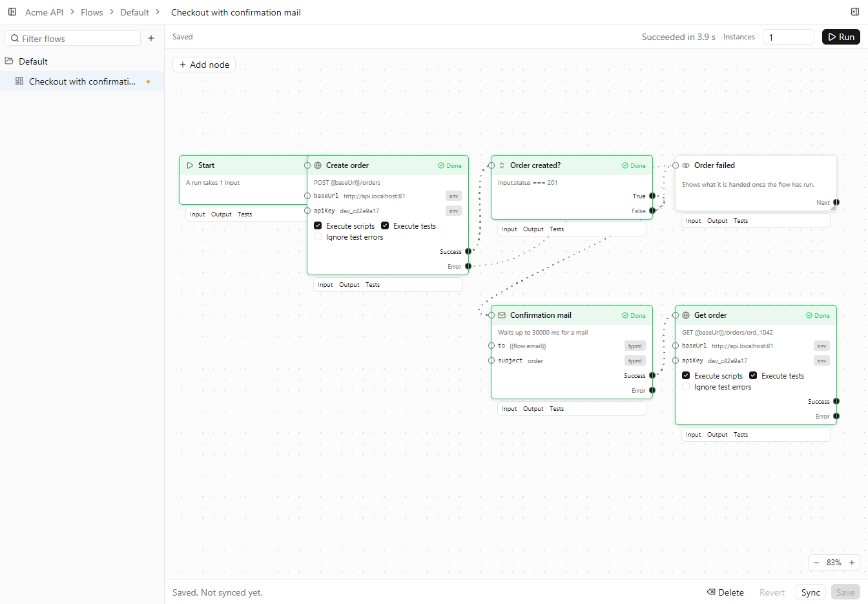This screenshot has width=868, height=604.
Task: Run the flow
Action: pos(841,37)
